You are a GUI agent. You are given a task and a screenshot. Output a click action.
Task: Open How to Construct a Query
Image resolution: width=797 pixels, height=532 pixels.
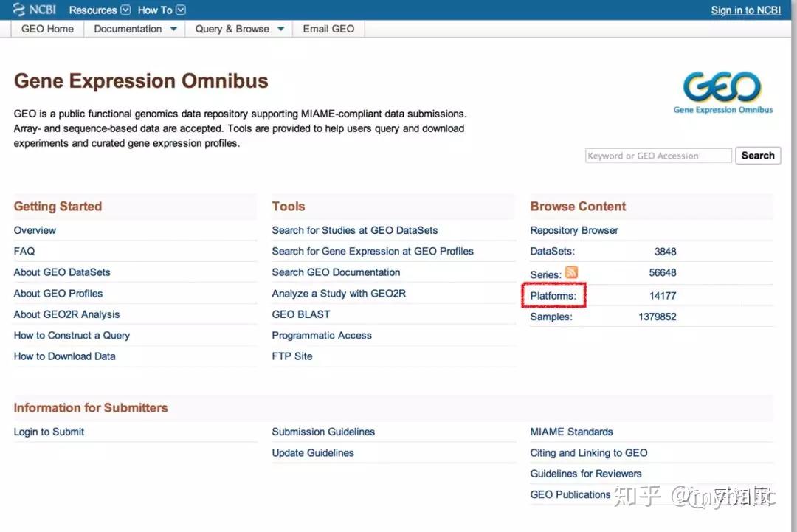click(x=72, y=335)
